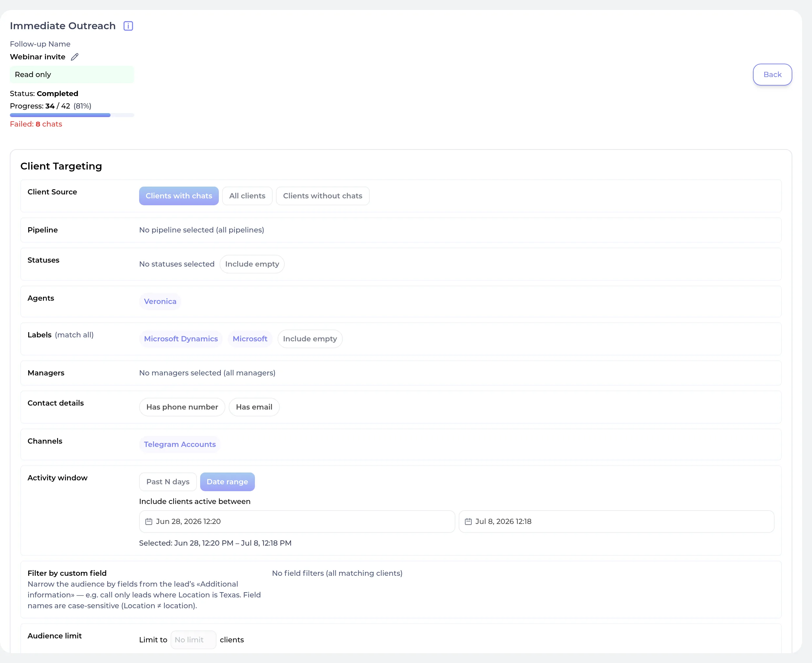Click No pipeline selected (all pipelines)
Screen dimensions: 812x663
point(202,230)
